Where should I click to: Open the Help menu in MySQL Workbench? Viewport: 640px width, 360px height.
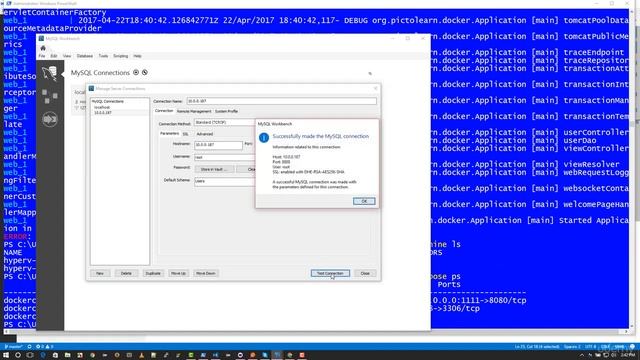point(138,56)
